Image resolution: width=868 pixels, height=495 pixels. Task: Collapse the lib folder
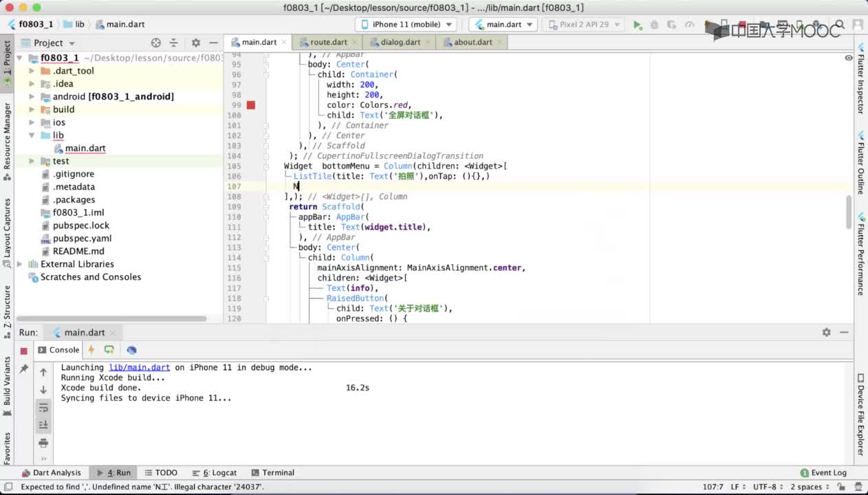32,135
